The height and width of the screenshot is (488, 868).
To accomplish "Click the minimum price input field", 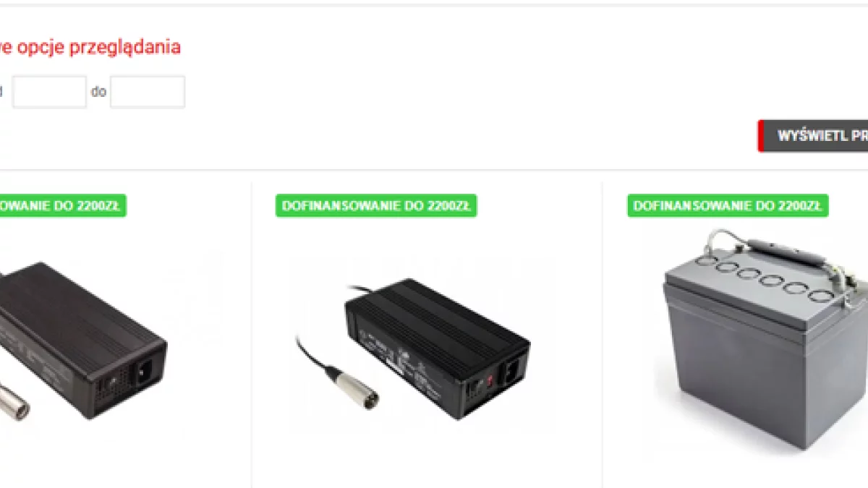I will click(50, 92).
